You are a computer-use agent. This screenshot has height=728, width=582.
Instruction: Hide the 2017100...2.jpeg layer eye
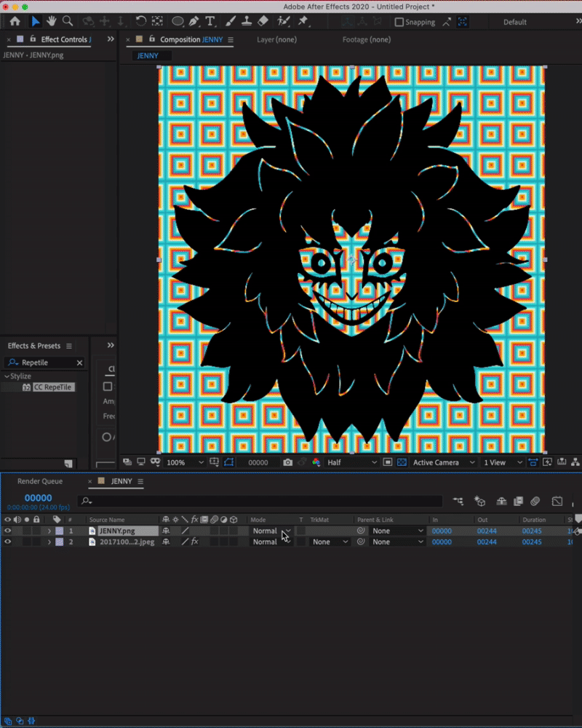click(x=7, y=542)
